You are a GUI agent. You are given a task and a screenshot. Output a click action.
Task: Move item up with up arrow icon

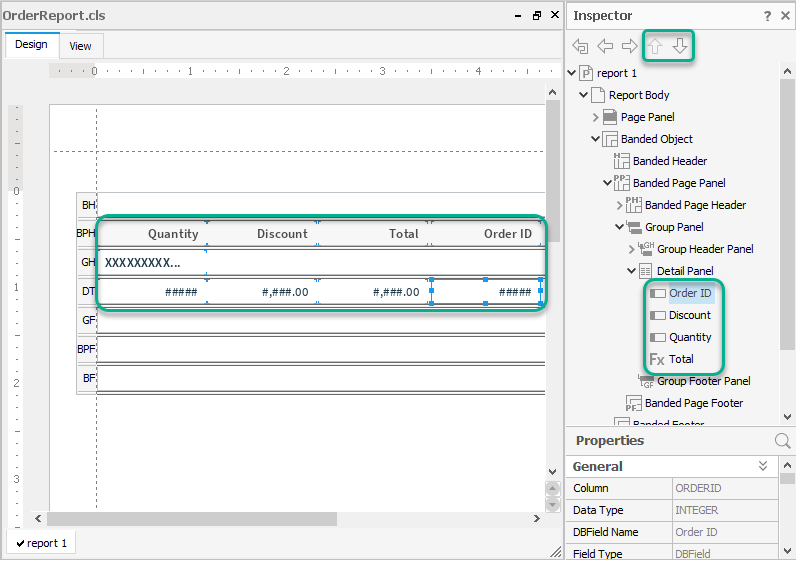[x=655, y=46]
